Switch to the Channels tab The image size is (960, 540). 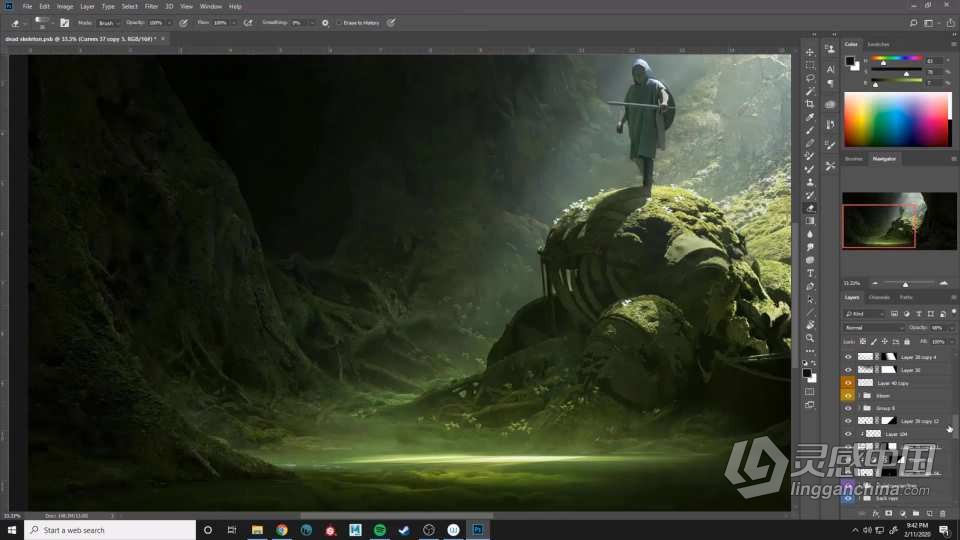point(879,298)
